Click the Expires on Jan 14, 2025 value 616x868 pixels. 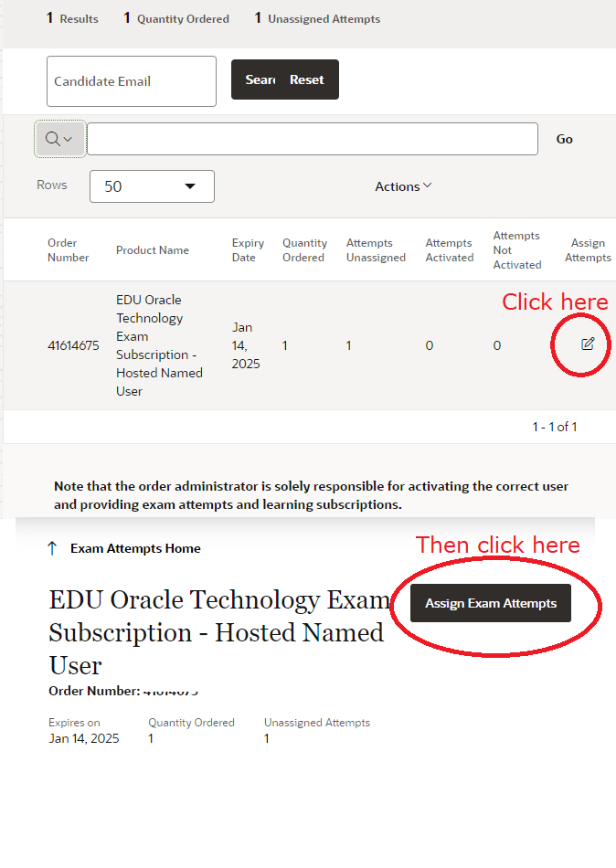tap(84, 738)
